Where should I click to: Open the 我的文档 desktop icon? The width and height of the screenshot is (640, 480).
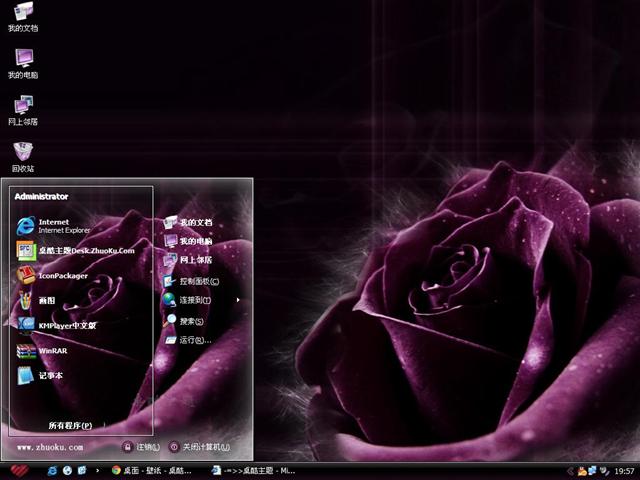(23, 17)
